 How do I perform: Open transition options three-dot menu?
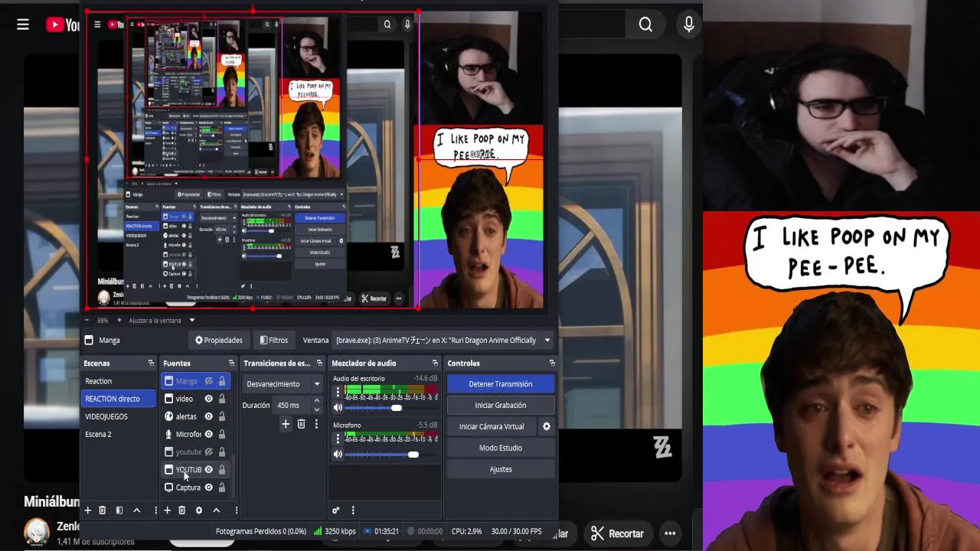pyautogui.click(x=316, y=424)
